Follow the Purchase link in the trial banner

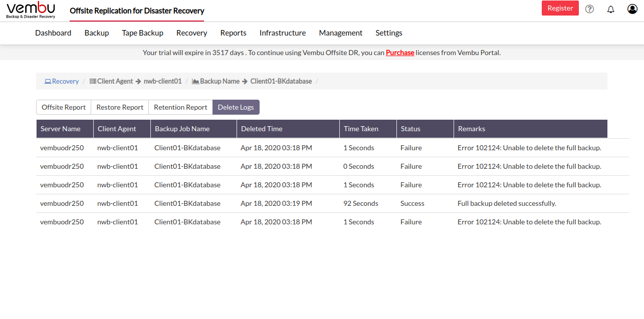coord(400,53)
